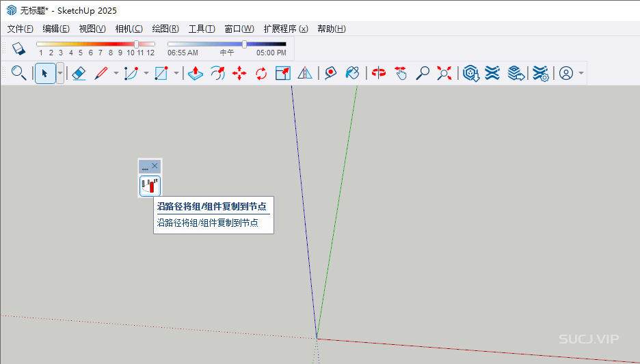Expand the Arc tool dropdown
This screenshot has height=364, width=640.
point(146,73)
